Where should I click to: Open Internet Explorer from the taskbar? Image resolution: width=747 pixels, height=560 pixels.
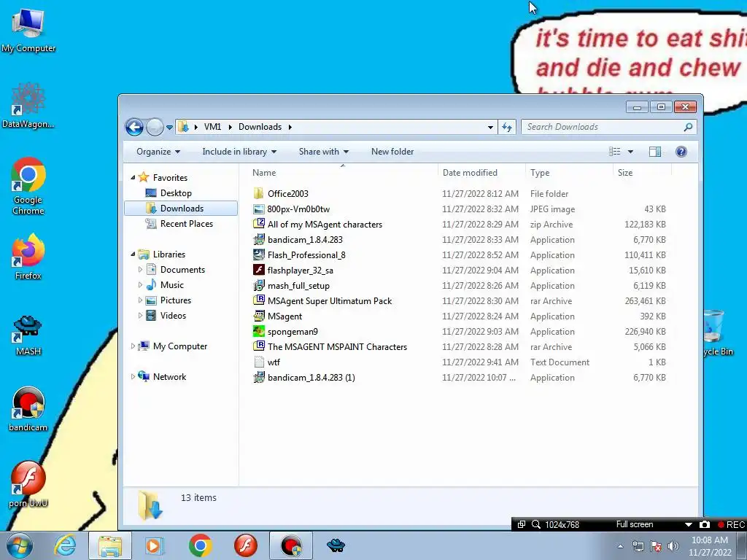[x=65, y=545]
